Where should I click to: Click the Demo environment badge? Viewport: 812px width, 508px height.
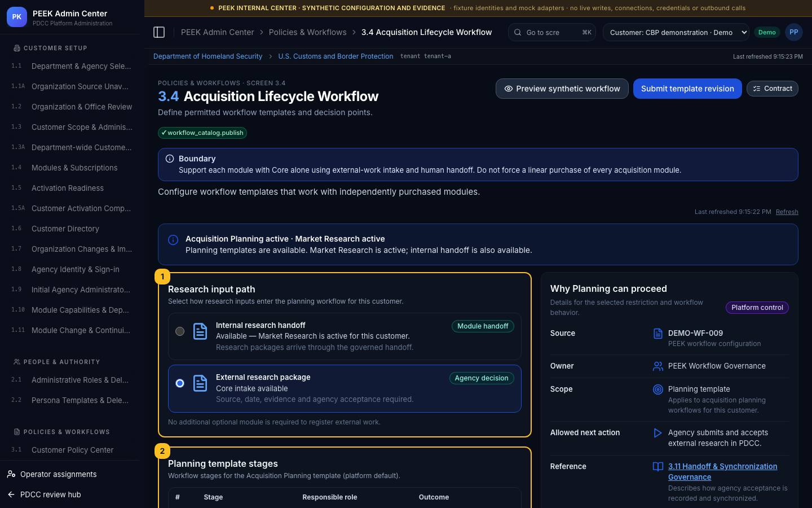(x=767, y=32)
